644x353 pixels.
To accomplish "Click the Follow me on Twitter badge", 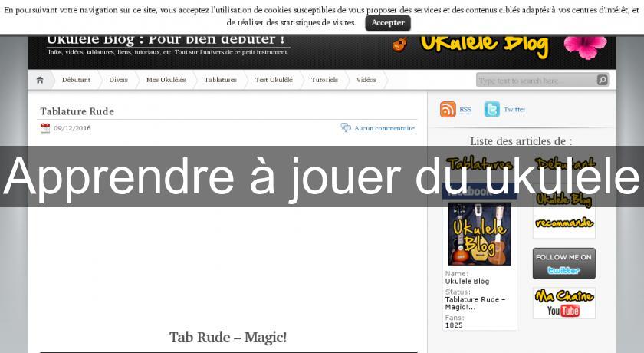I will click(564, 263).
